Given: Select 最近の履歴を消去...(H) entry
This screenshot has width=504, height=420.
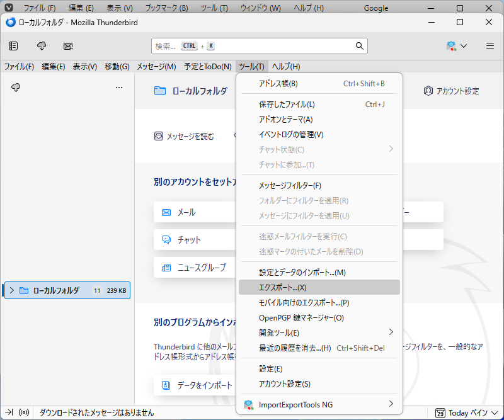Looking at the screenshot, I should (x=319, y=348).
